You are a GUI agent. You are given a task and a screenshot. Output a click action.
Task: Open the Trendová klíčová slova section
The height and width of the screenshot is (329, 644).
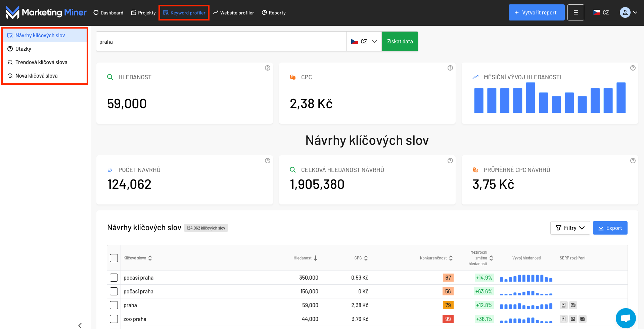click(41, 62)
